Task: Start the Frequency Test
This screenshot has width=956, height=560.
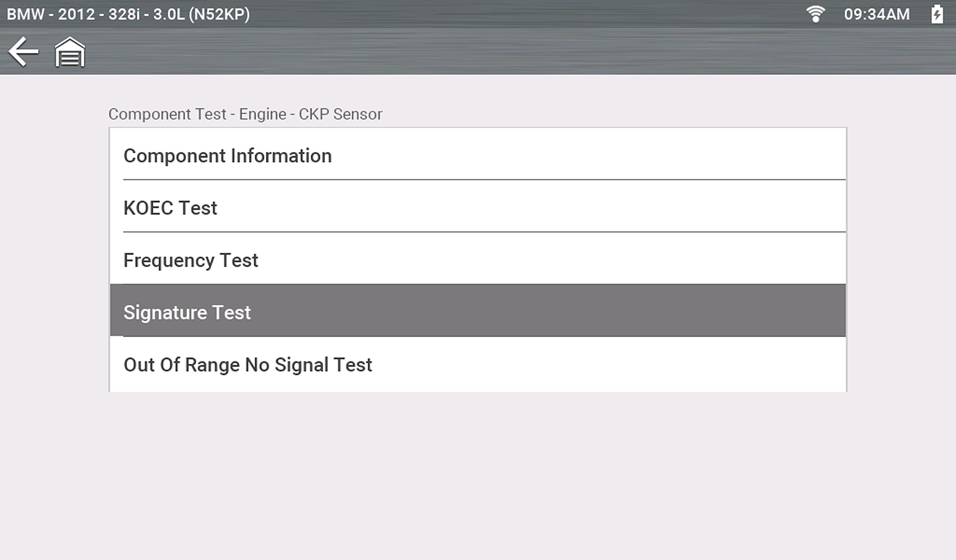Action: click(191, 260)
